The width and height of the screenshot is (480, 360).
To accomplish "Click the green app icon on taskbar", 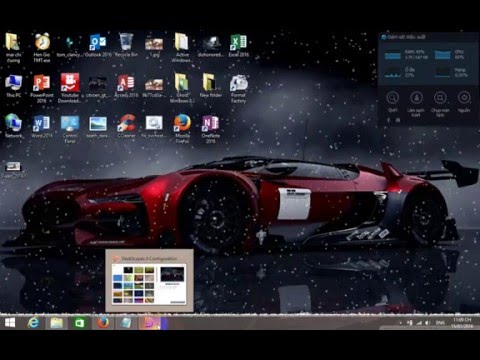I will (x=79, y=323).
